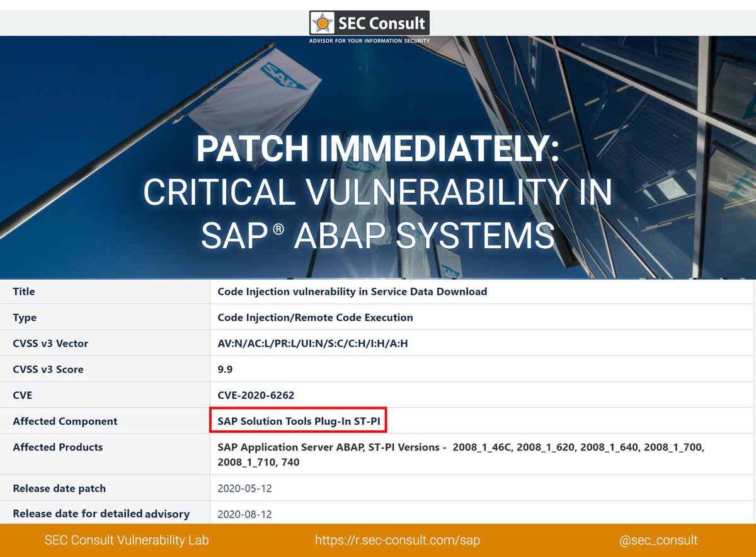Select the 'Release date patch' label
This screenshot has width=756, height=557.
(59, 488)
